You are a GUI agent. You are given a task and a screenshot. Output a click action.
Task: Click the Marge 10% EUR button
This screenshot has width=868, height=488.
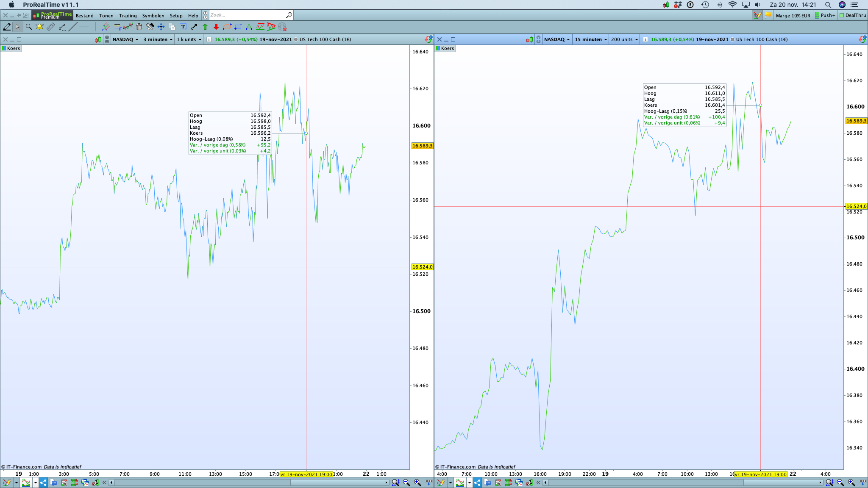click(x=793, y=16)
